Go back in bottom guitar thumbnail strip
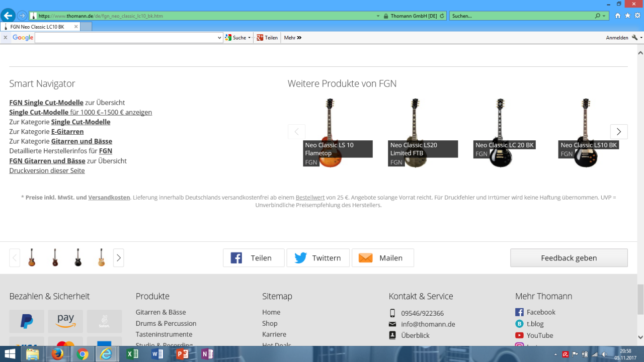Screen dimensions: 644x362 [15, 258]
